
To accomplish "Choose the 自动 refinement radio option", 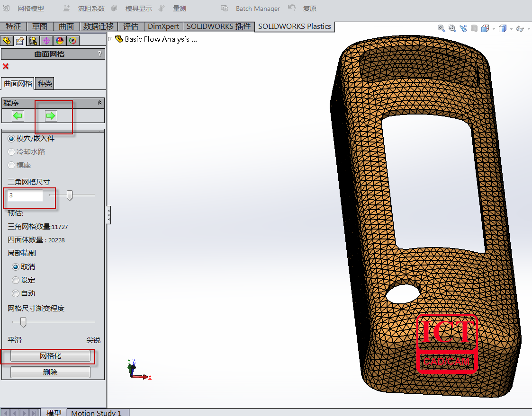I will pyautogui.click(x=16, y=293).
